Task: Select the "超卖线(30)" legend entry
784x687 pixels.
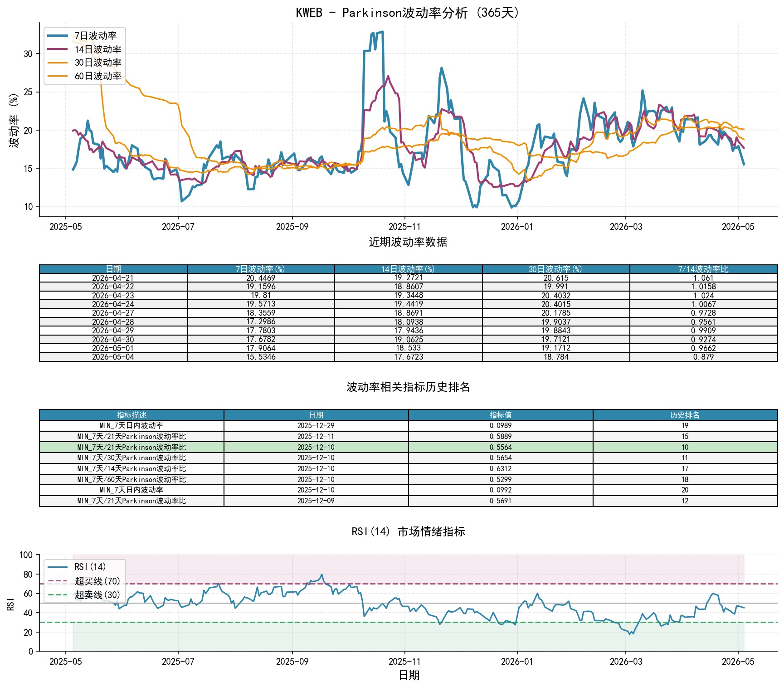Action: (x=84, y=594)
